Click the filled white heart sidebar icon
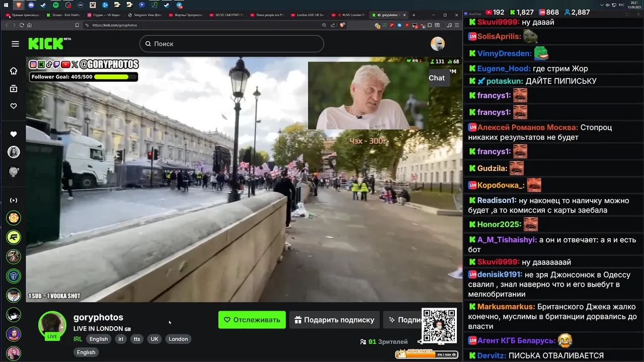644x362 pixels. 14,134
